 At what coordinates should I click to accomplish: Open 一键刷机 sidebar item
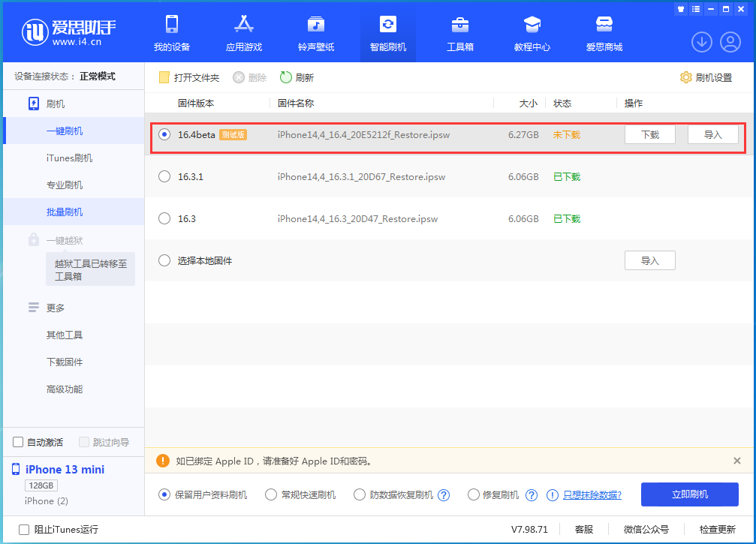(x=74, y=131)
